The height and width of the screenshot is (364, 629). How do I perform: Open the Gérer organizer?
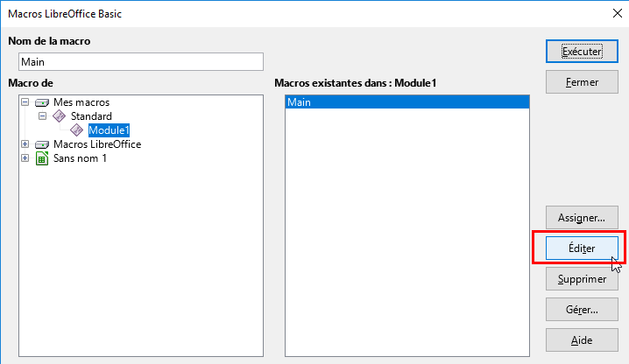point(582,310)
